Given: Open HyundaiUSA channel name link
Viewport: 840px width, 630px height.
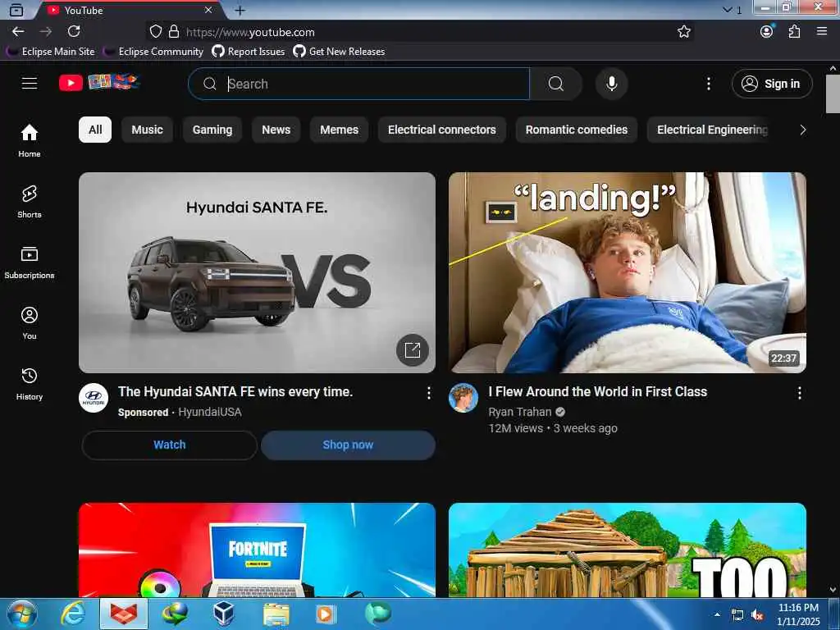Looking at the screenshot, I should tap(209, 412).
